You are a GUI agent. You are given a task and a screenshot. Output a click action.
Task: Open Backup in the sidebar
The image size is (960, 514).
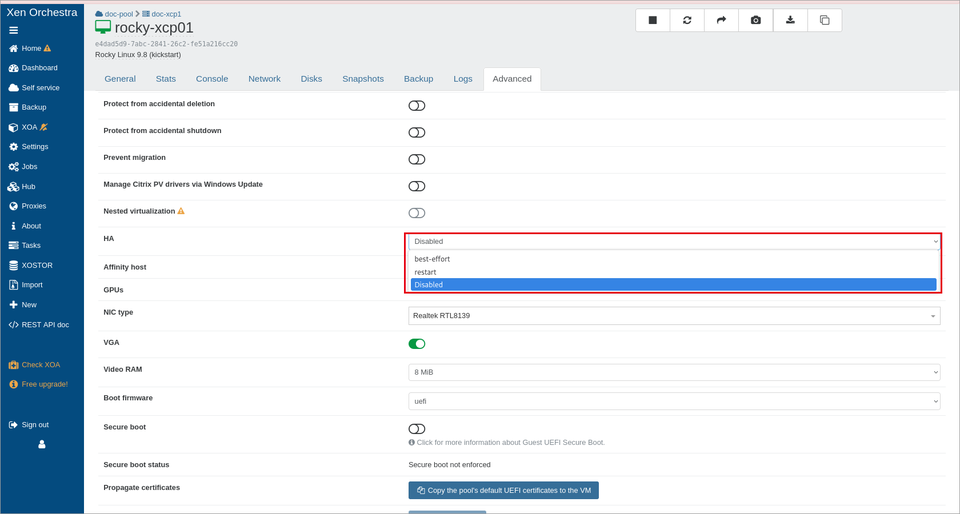coord(28,107)
